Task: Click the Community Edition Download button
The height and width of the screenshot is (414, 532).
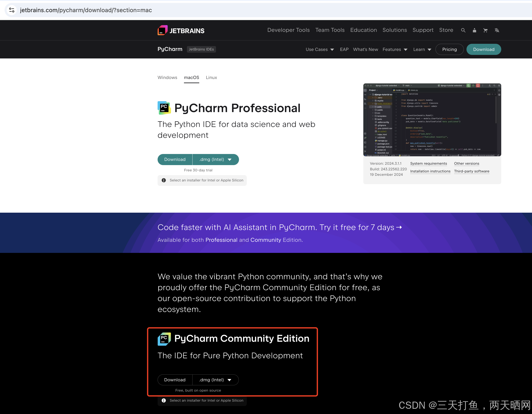Action: [175, 379]
